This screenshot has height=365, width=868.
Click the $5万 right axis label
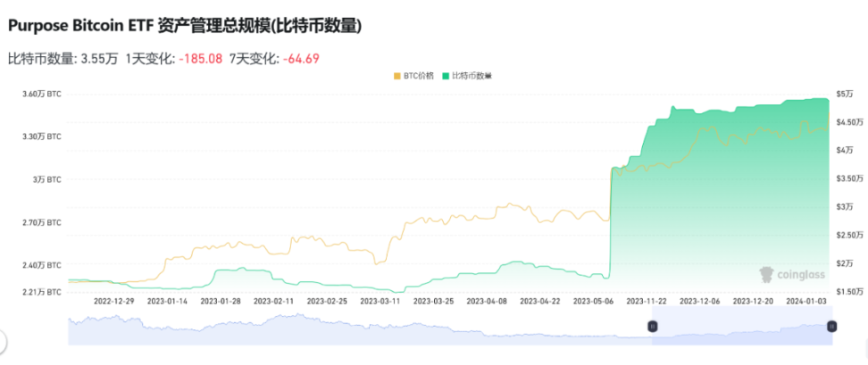coord(843,94)
